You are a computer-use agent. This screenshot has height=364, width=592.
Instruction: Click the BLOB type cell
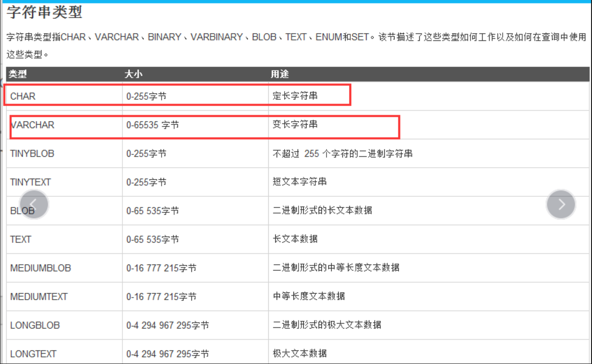(x=64, y=210)
